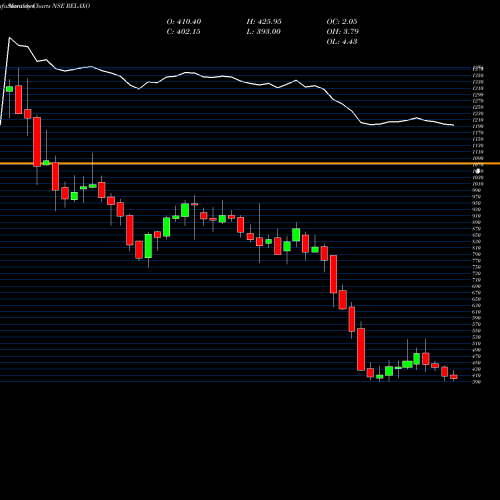Click the OC: 2.05 value
The height and width of the screenshot is (500, 500).
(x=342, y=22)
